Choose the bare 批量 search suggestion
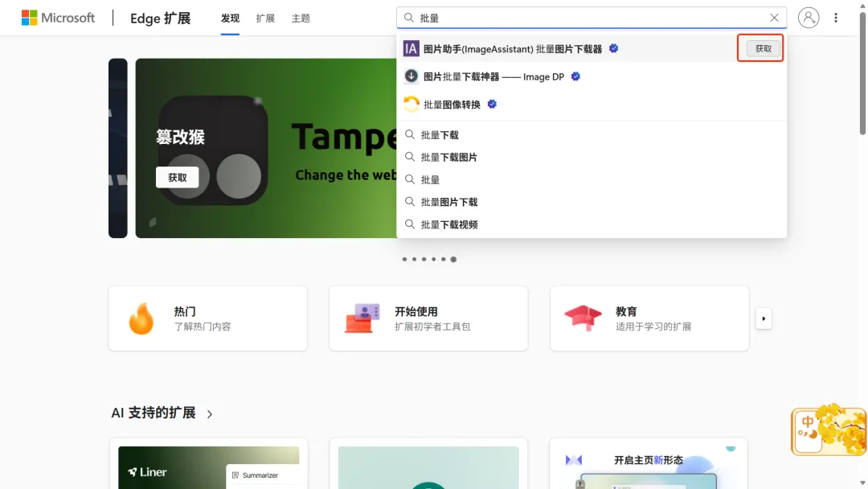 (x=592, y=179)
